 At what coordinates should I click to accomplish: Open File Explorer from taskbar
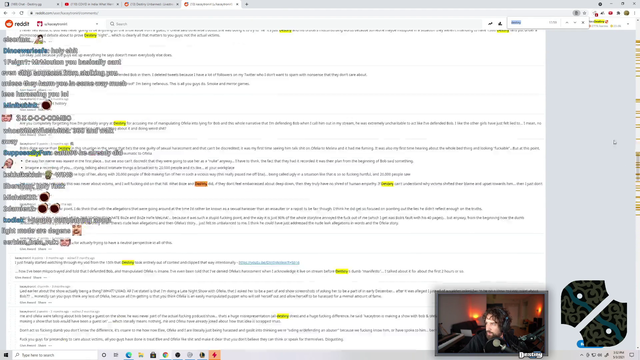tap(141, 355)
